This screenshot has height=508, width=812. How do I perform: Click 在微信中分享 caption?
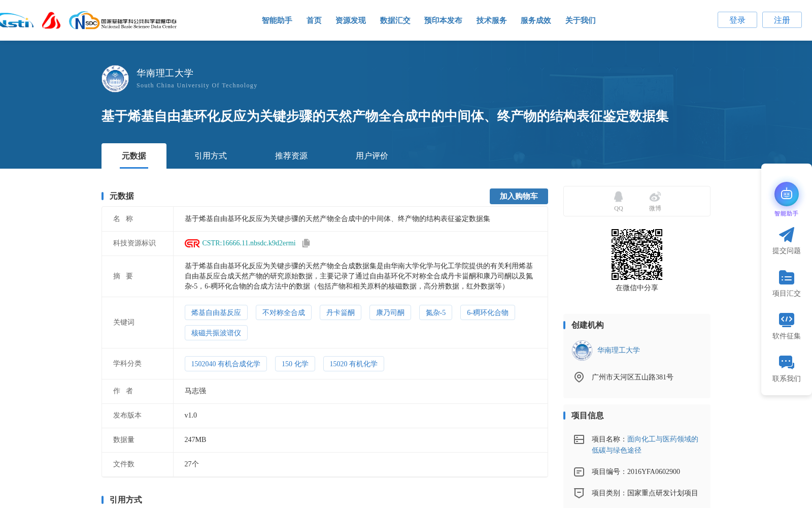pyautogui.click(x=637, y=288)
